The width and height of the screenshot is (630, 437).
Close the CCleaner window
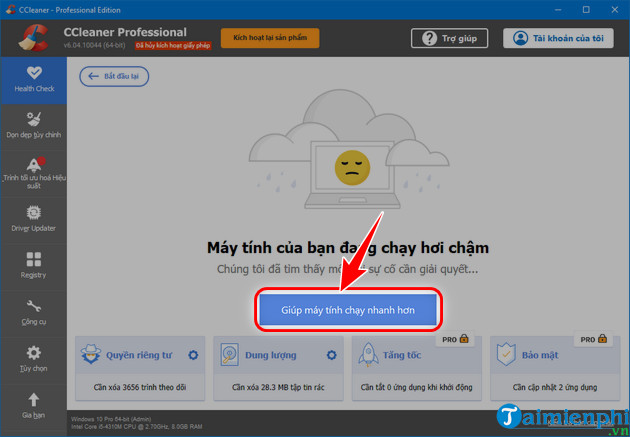point(615,10)
